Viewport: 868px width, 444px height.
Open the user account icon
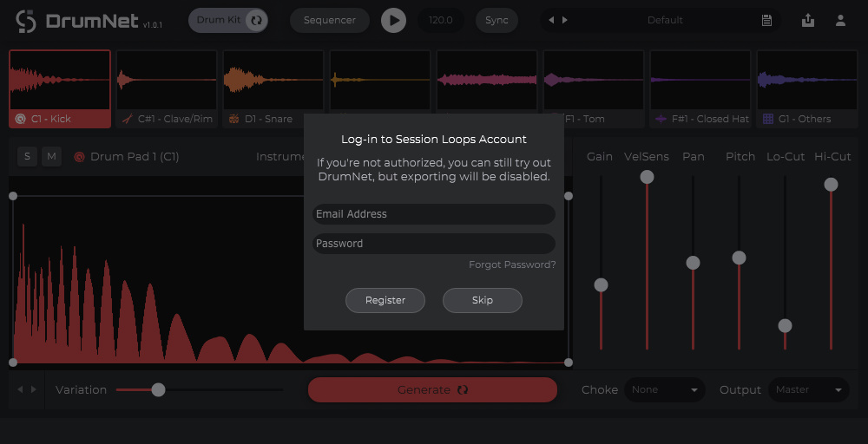[840, 21]
